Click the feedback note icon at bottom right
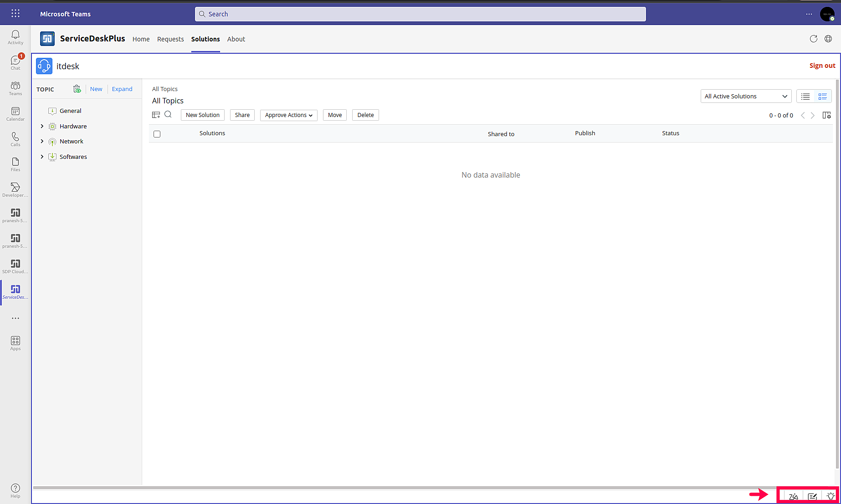Screen dimensions: 841x504 pos(812,496)
